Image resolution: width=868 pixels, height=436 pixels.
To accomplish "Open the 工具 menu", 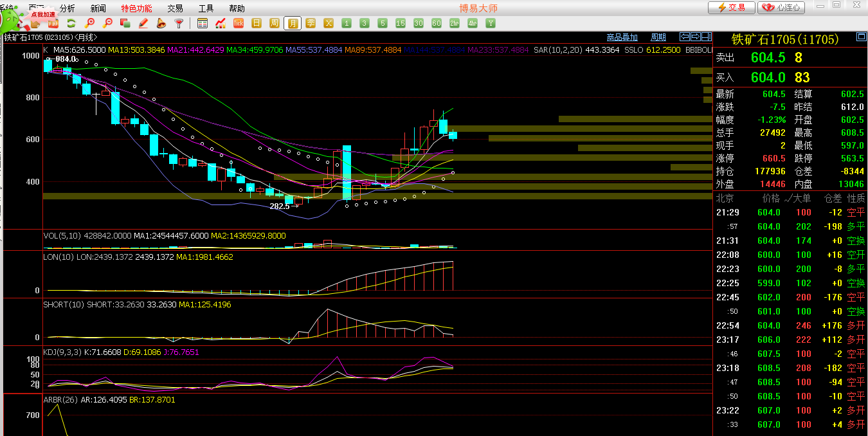I will coord(206,8).
